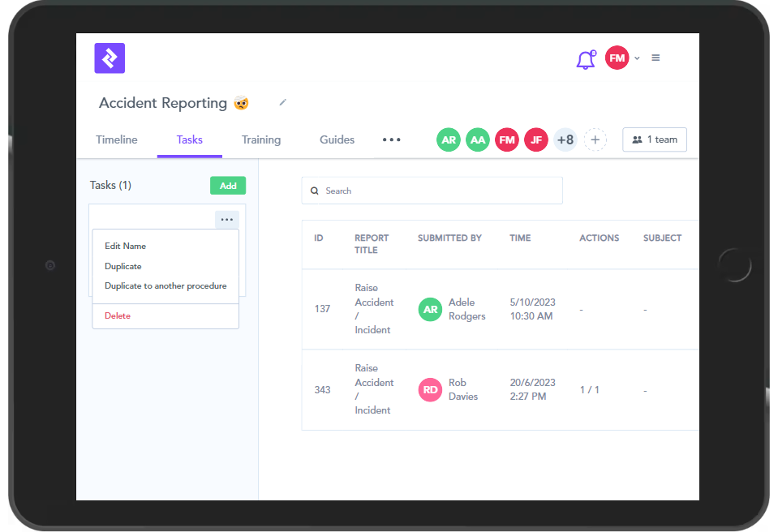
Task: Click the 1 team button
Action: pyautogui.click(x=655, y=139)
